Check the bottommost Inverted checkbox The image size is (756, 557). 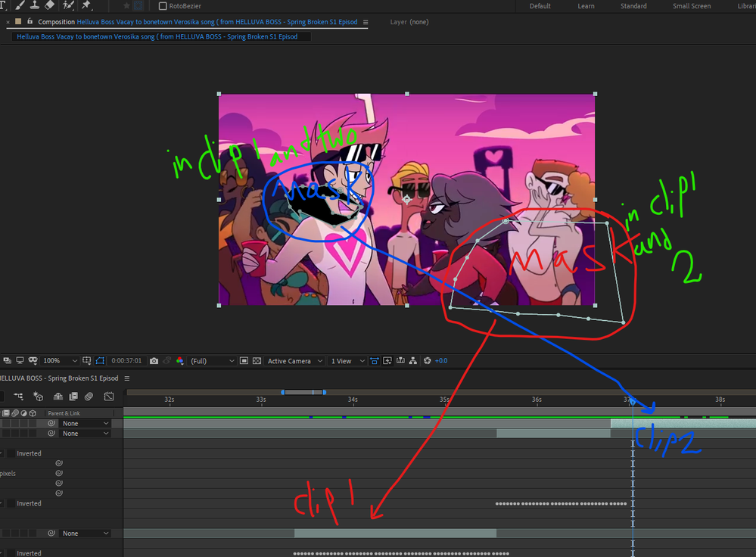11,553
